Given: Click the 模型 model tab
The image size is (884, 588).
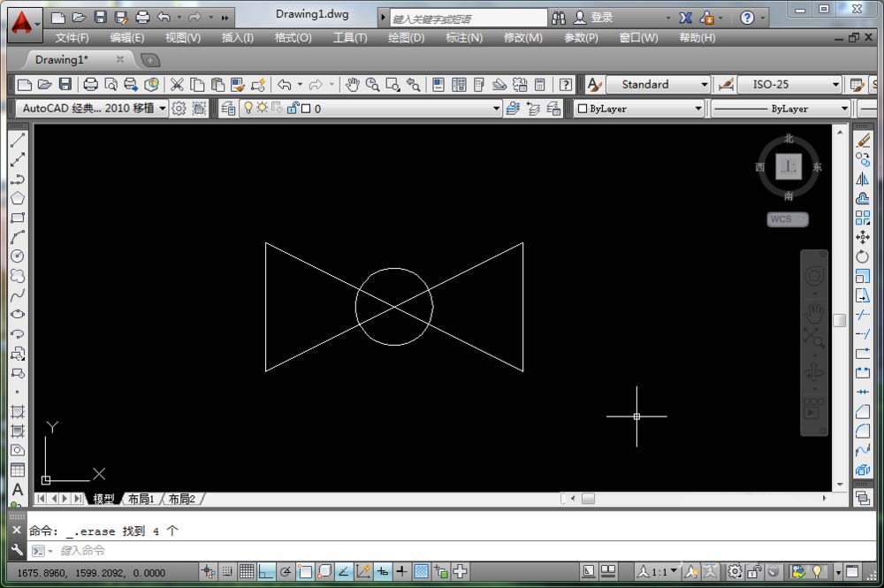Looking at the screenshot, I should (x=103, y=499).
